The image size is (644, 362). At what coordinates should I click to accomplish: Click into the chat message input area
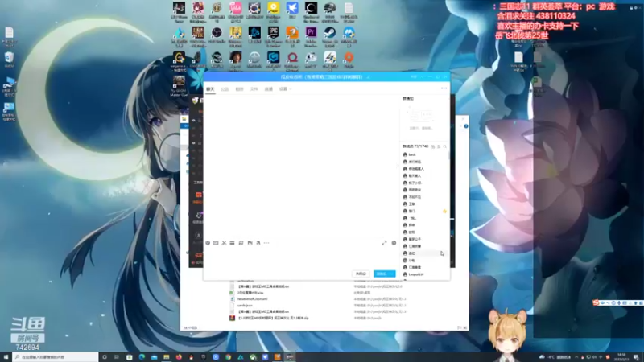(x=301, y=257)
